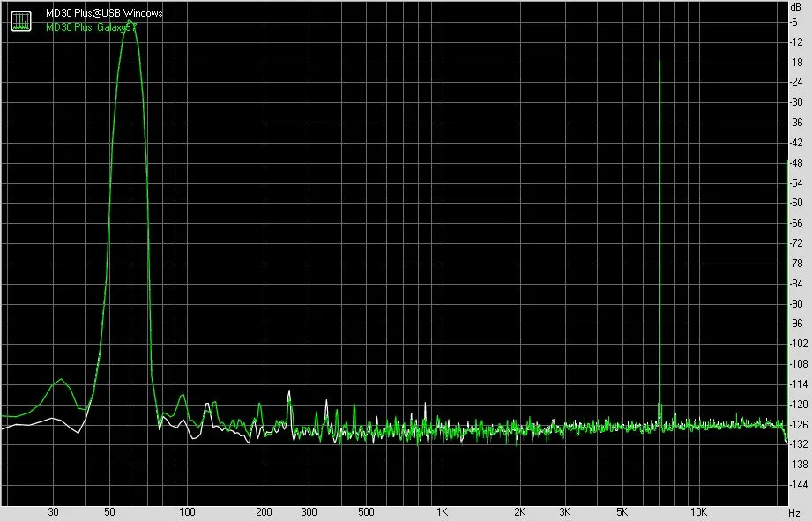
Task: Click the '-36' dB axis label
Action: [796, 123]
